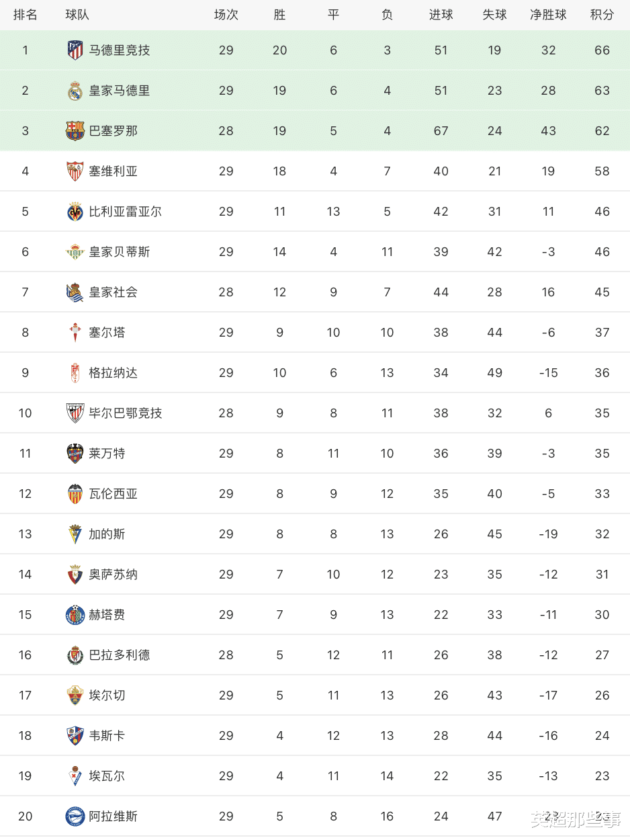Click the Real Madrid (皇家马德里) crest icon

coord(75,91)
